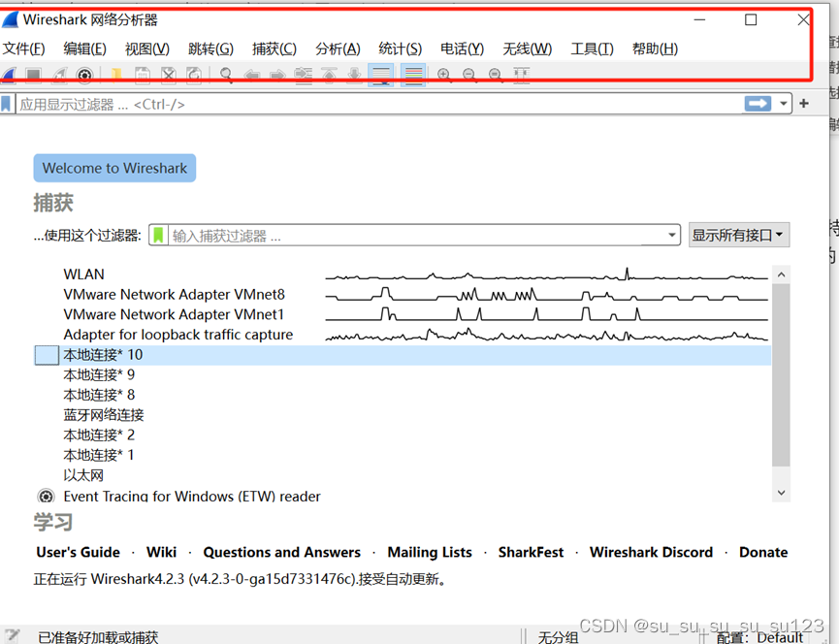Image resolution: width=839 pixels, height=644 pixels.
Task: Open the 跳转(G) menu
Action: coord(210,48)
